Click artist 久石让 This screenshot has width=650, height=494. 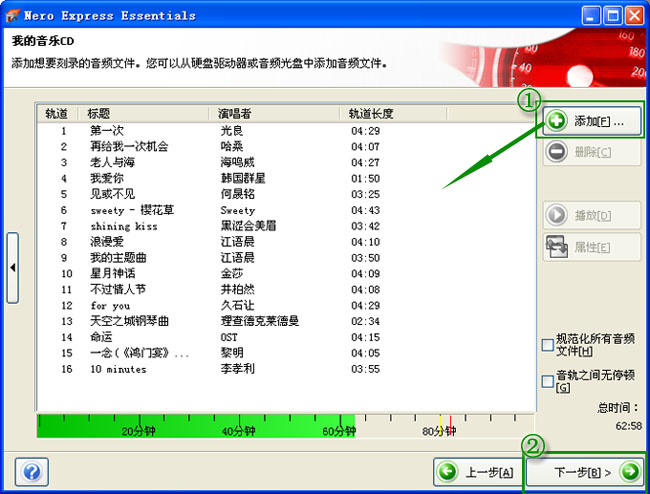click(x=238, y=305)
